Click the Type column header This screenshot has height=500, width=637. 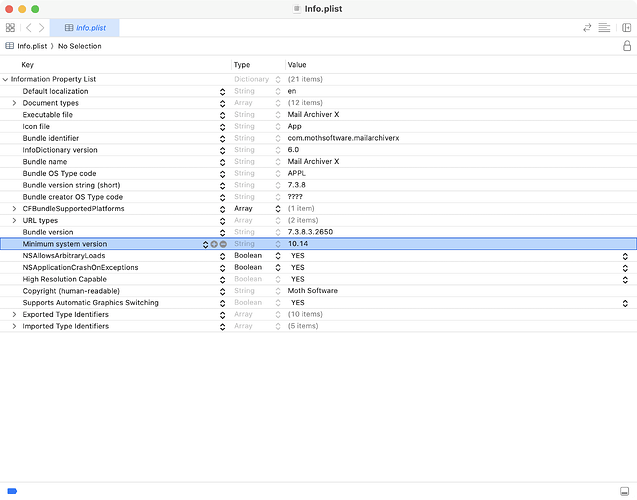(242, 65)
